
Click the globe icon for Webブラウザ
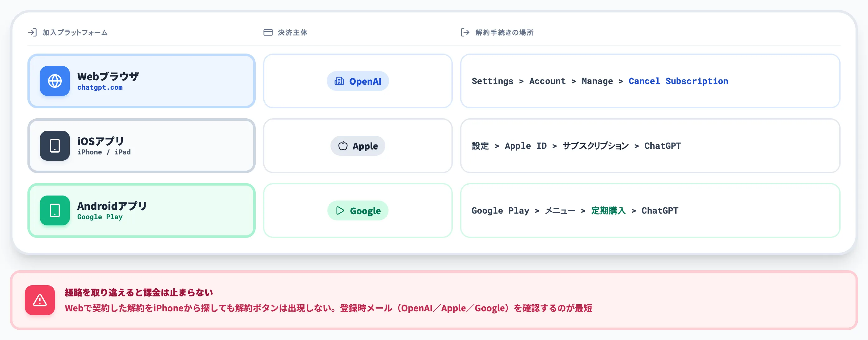55,81
